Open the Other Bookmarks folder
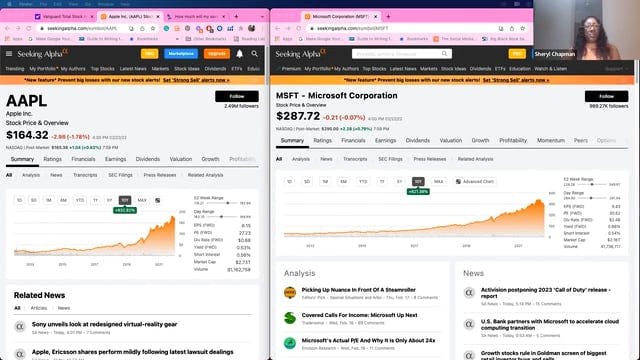This screenshot has width=640, height=360. coord(206,39)
